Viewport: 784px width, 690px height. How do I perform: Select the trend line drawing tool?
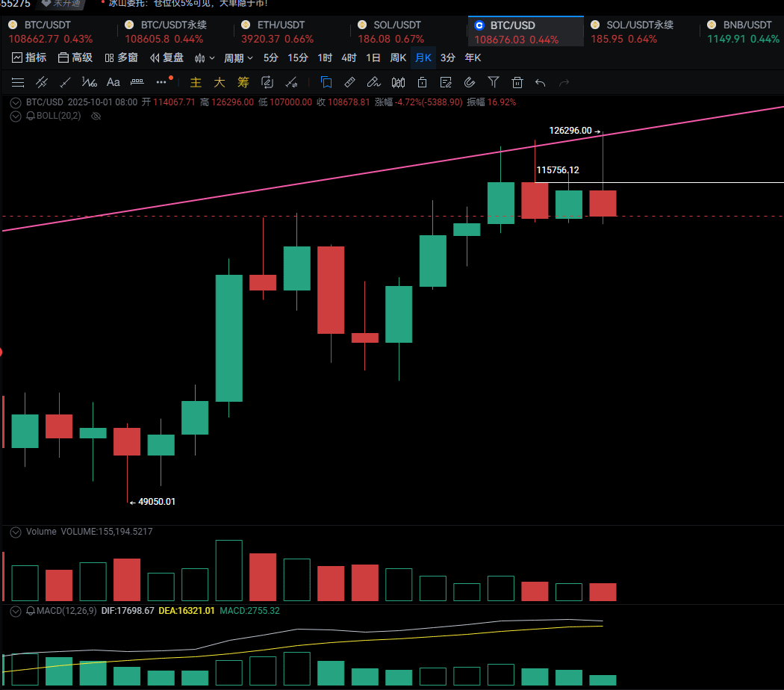(x=66, y=82)
